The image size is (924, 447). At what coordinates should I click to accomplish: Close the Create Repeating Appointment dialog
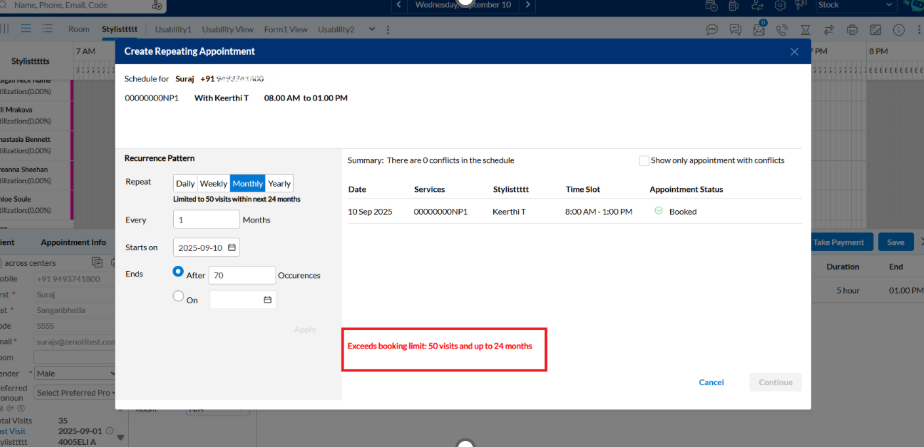pyautogui.click(x=794, y=51)
